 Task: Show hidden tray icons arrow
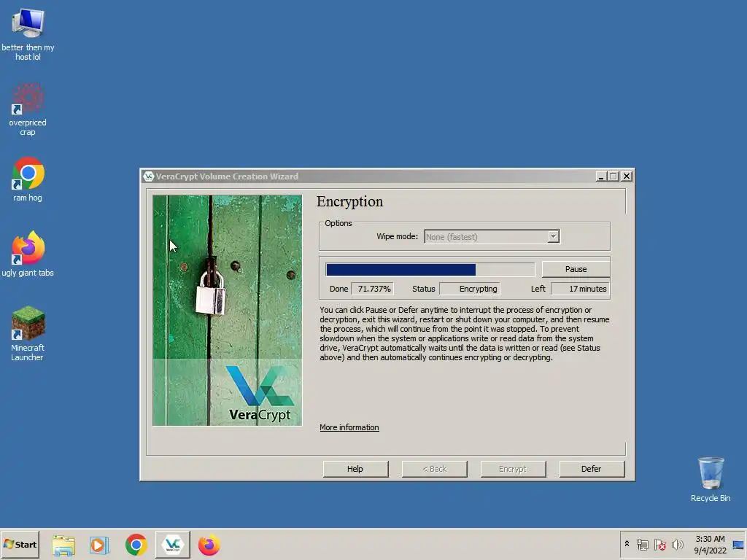pos(627,544)
